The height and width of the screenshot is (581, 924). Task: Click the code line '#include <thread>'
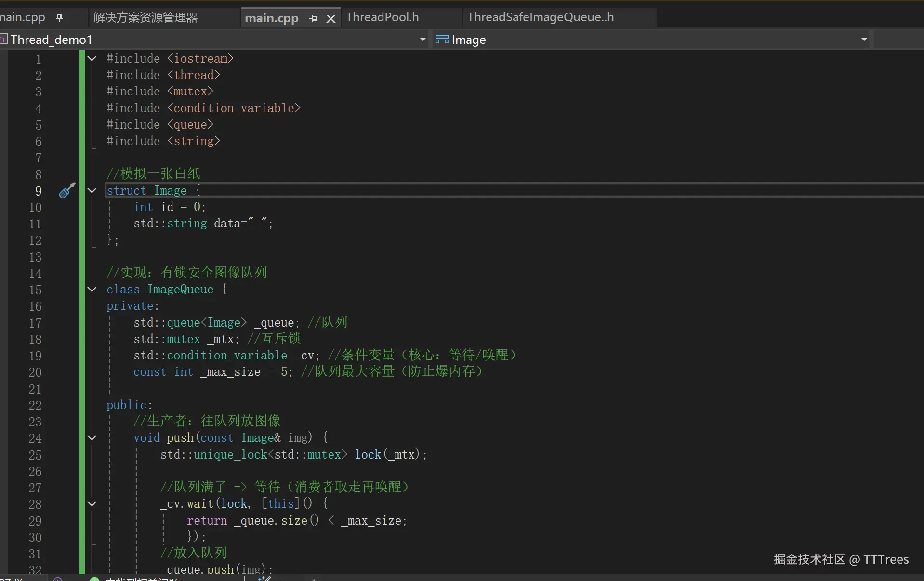coord(163,75)
